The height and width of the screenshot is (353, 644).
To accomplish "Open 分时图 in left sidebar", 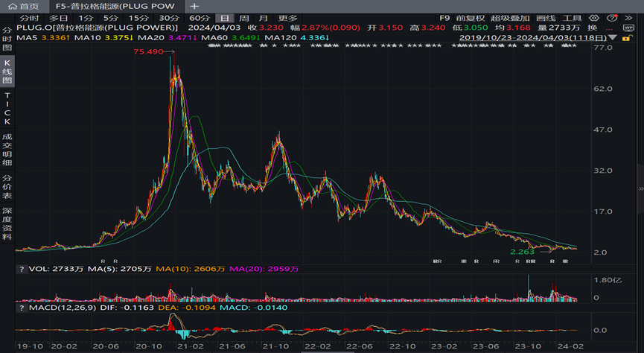I will coord(7,39).
